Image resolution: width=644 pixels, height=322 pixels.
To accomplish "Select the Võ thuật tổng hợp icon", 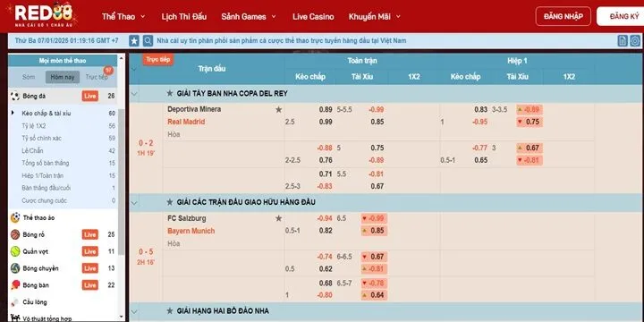I will point(15,318).
